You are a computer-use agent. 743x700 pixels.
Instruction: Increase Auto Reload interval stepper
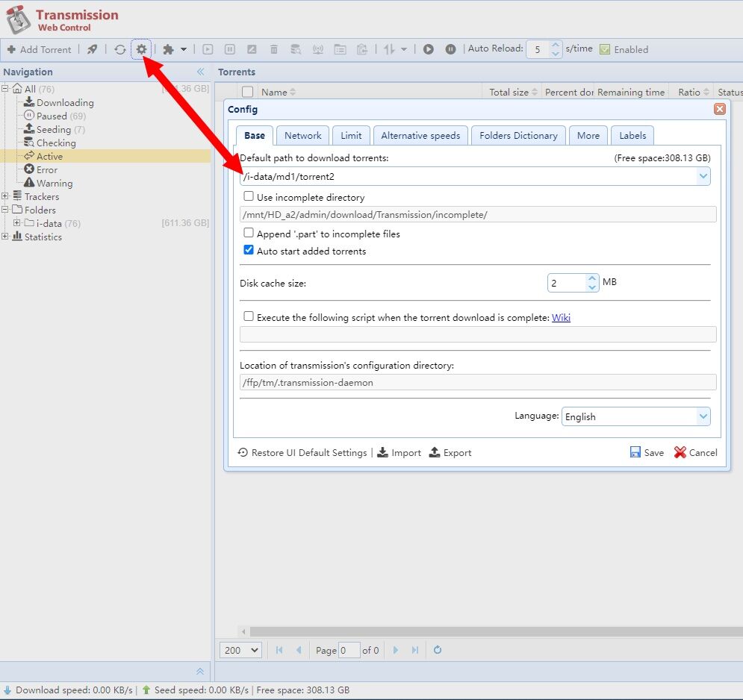tap(556, 45)
